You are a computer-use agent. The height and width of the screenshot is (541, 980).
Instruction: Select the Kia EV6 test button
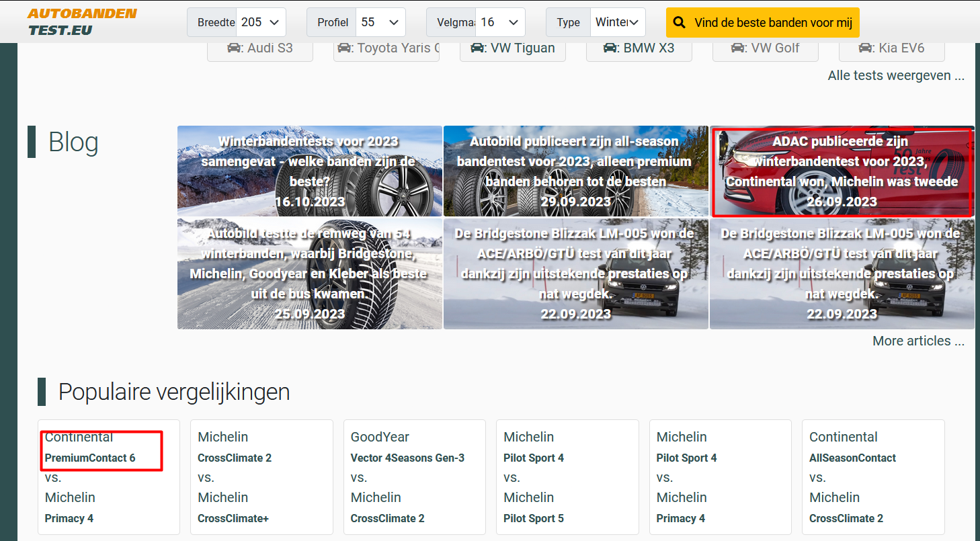(892, 51)
